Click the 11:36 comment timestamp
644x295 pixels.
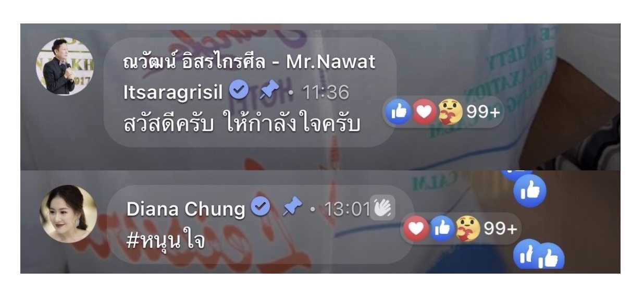pyautogui.click(x=326, y=93)
